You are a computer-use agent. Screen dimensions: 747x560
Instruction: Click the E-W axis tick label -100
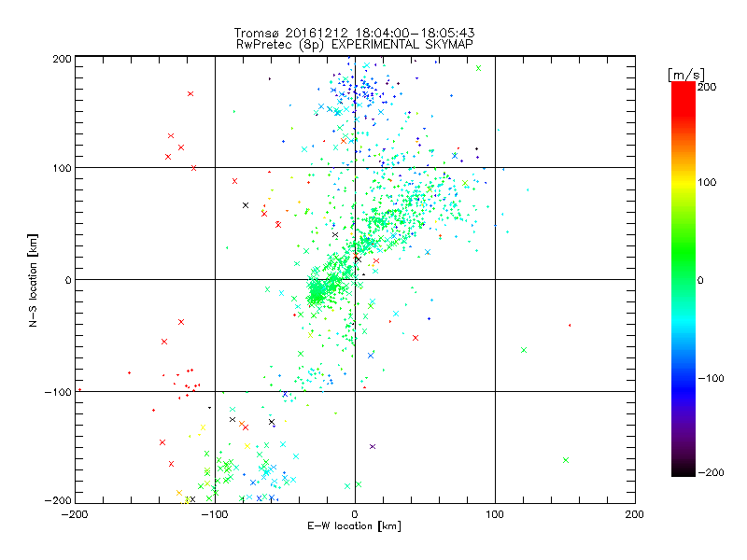(215, 514)
